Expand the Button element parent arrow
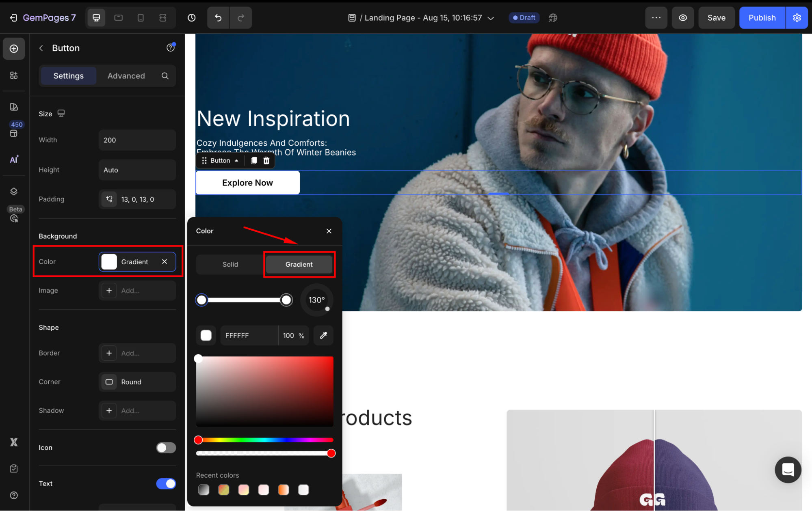Screen dimensions: 812x511 pyautogui.click(x=236, y=161)
